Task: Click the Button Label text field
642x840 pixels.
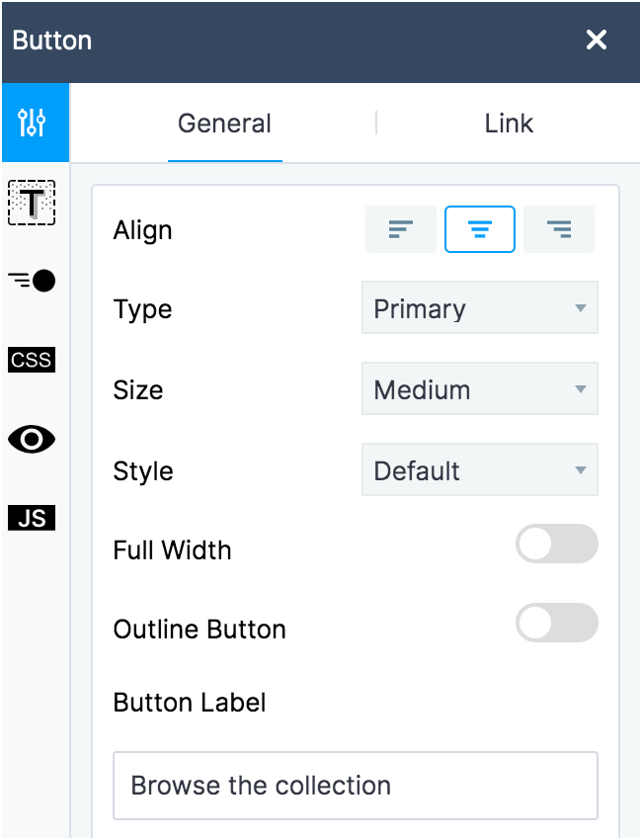Action: (x=356, y=786)
